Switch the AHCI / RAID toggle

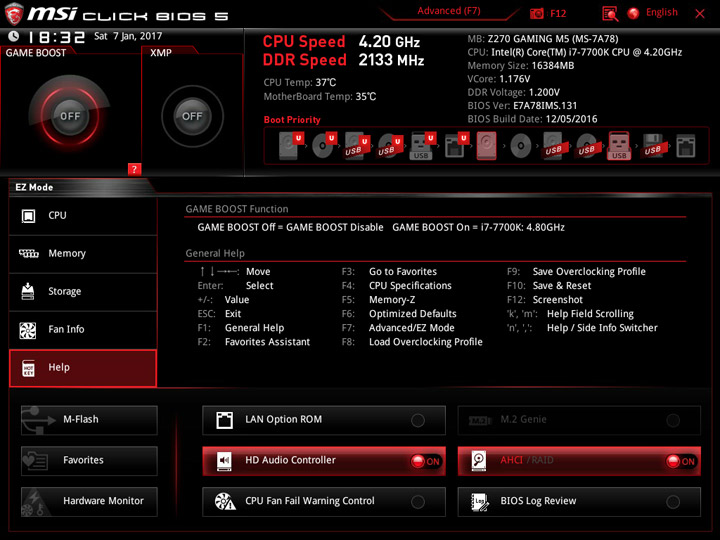coord(681,461)
